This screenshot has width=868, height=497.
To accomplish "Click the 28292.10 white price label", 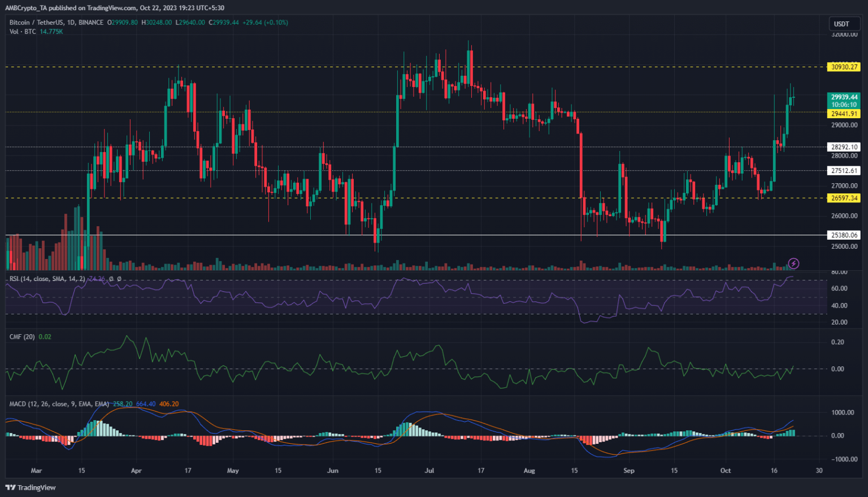I will 844,147.
